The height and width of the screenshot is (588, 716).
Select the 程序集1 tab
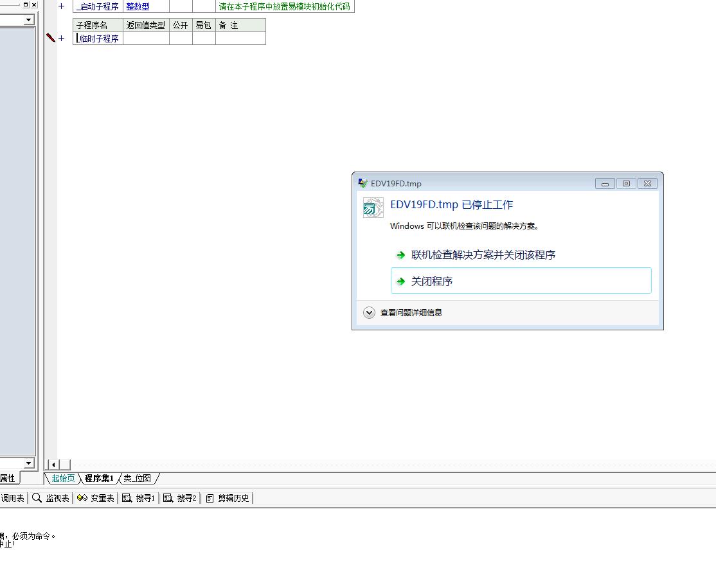99,478
